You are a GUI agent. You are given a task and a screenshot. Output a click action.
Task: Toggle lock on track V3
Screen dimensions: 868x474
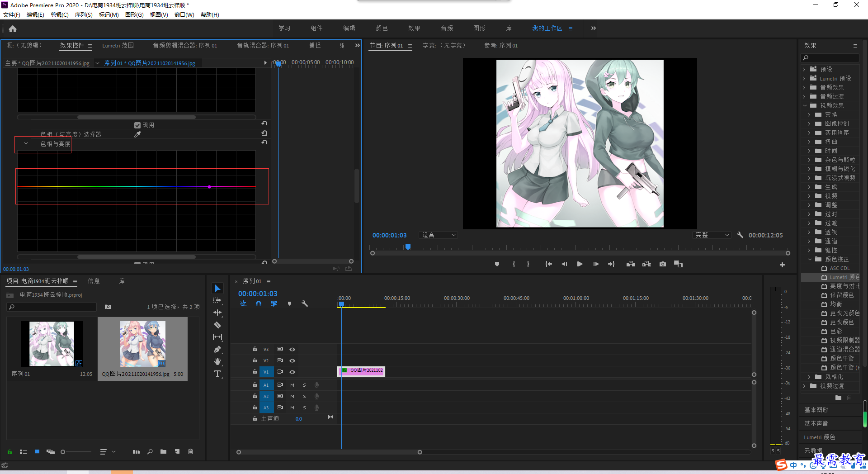255,349
